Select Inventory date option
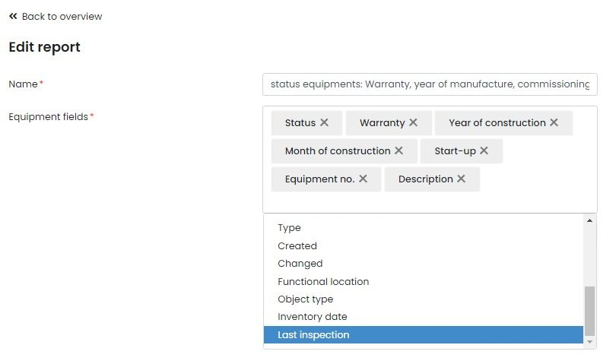This screenshot has width=616, height=364. [x=313, y=317]
